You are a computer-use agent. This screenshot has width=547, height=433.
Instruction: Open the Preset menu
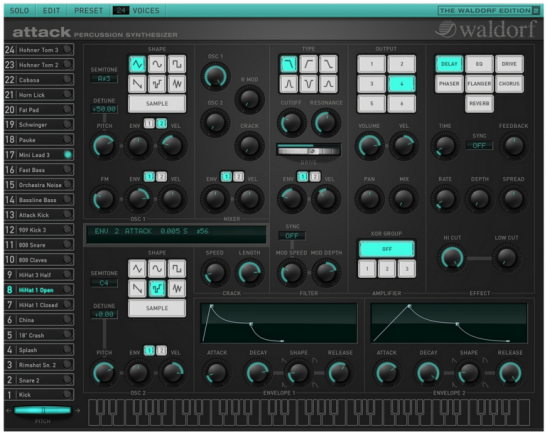[x=88, y=10]
